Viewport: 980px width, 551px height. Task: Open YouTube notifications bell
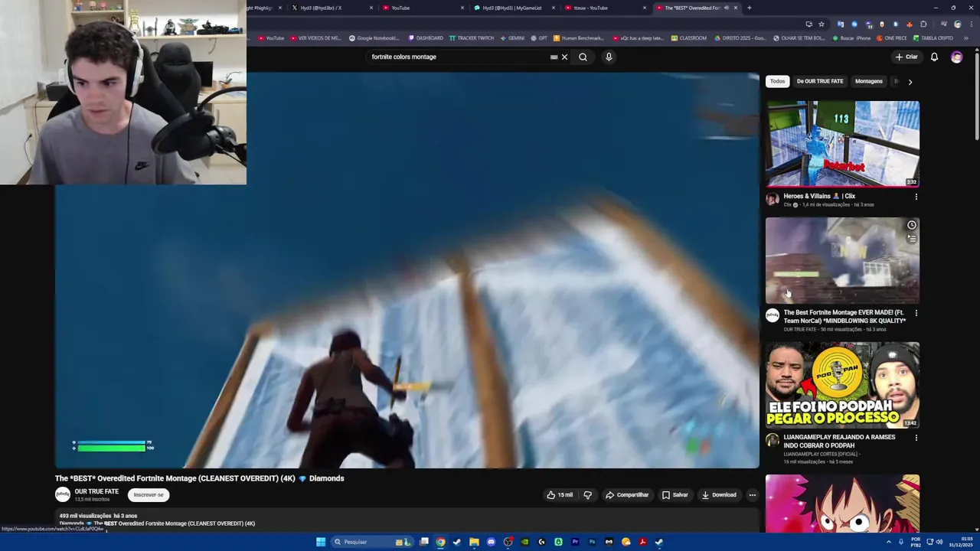coord(934,57)
